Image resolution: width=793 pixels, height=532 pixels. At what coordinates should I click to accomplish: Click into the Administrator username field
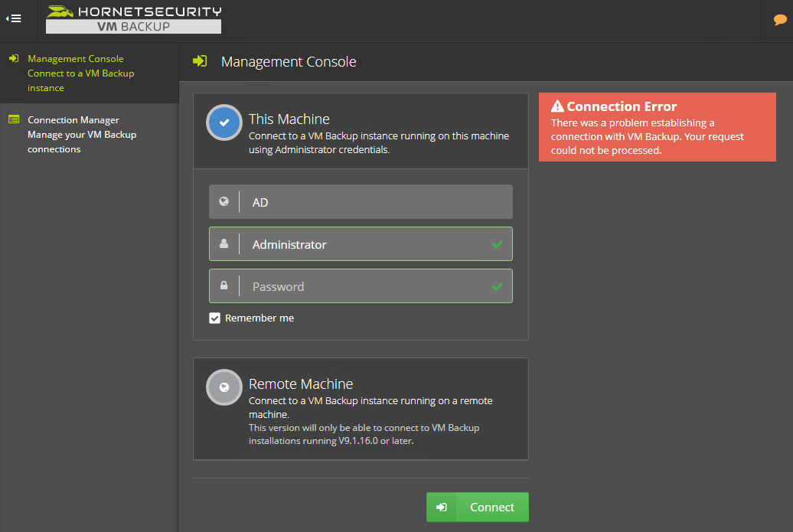(361, 243)
